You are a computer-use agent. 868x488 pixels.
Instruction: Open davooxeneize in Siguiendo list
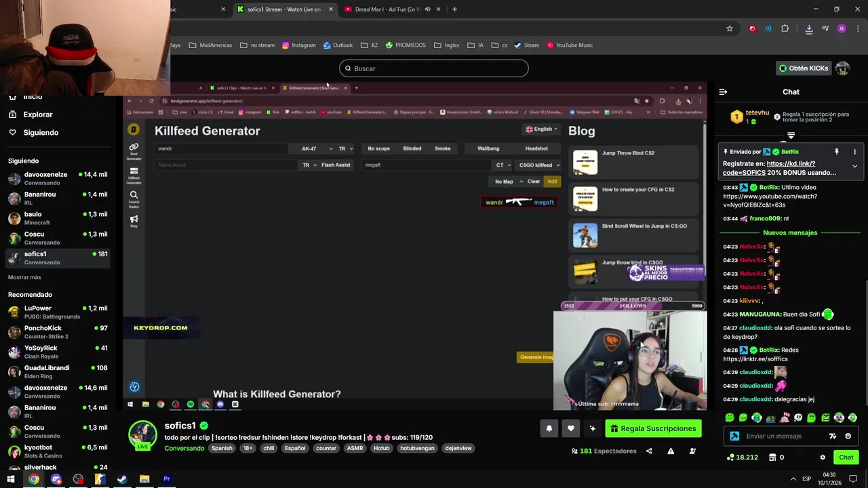58,179
